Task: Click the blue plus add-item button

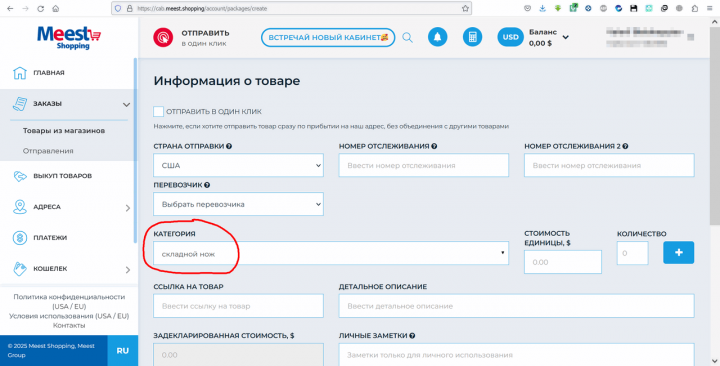Action: [679, 253]
